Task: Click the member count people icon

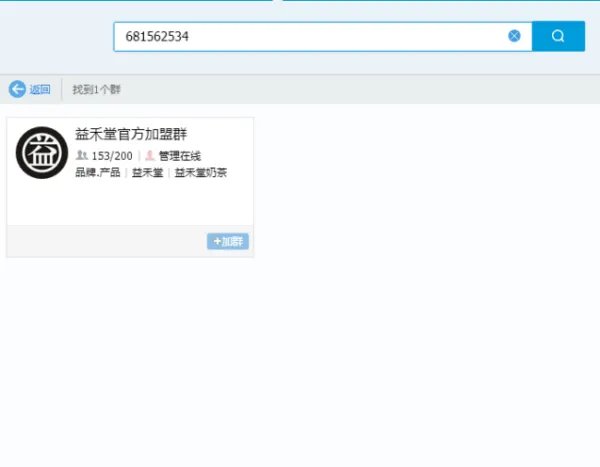Action: pos(81,156)
